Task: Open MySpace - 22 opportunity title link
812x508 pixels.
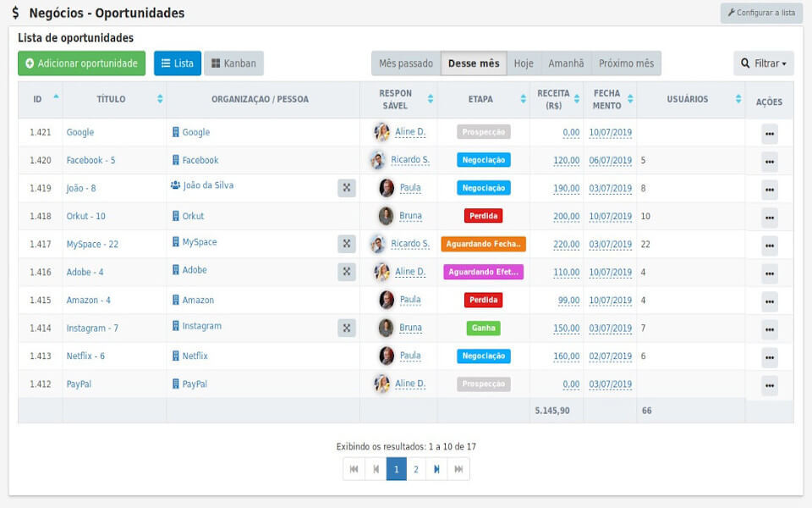Action: click(92, 244)
